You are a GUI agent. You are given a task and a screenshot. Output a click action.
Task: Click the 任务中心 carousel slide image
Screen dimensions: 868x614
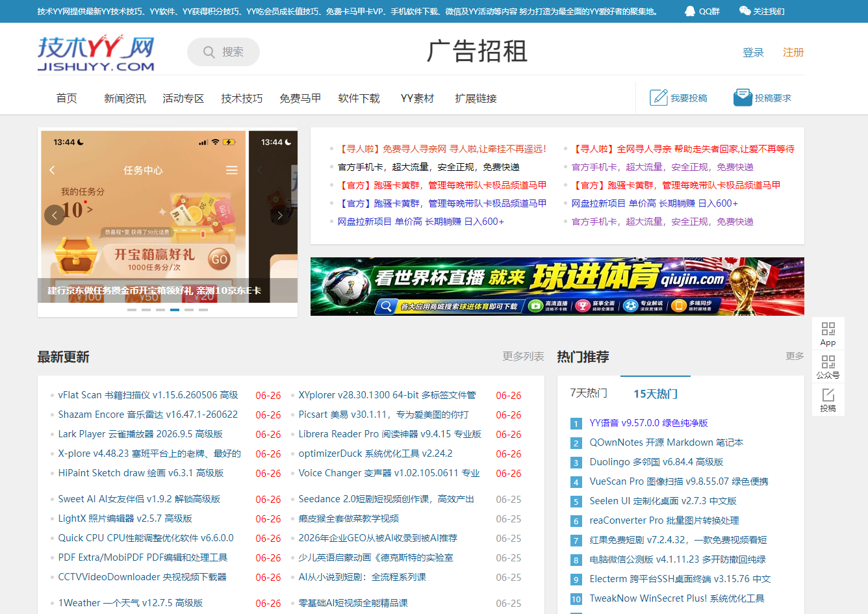pyautogui.click(x=143, y=216)
